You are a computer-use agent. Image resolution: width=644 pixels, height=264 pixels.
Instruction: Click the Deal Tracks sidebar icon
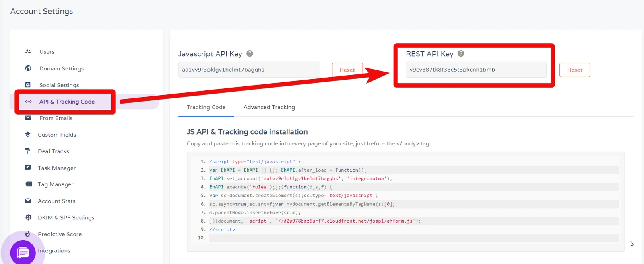coord(28,151)
